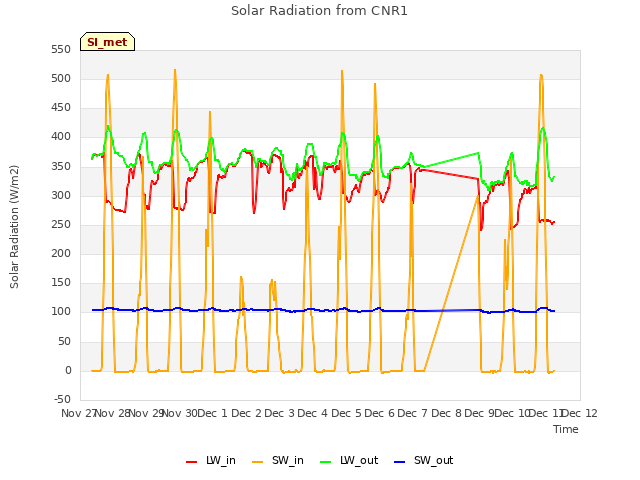Click the SI_met annotation label
Screen dimensions: 640x480
107,42
